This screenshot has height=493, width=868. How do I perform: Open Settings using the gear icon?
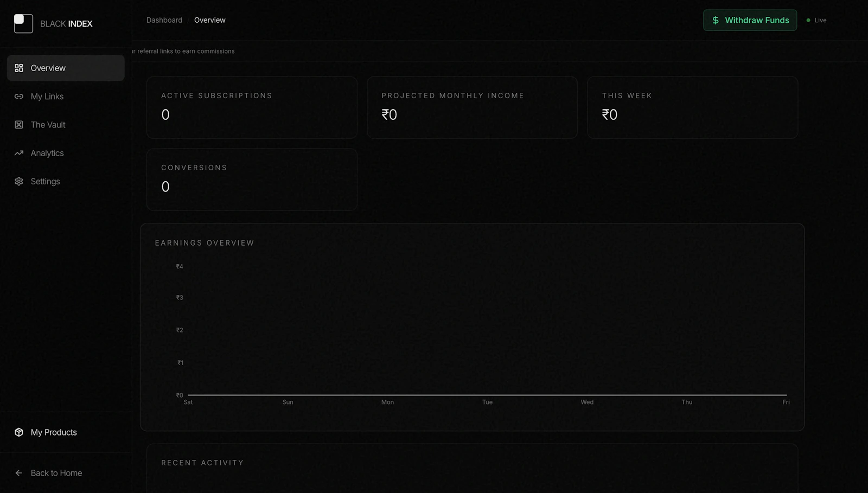pos(19,181)
